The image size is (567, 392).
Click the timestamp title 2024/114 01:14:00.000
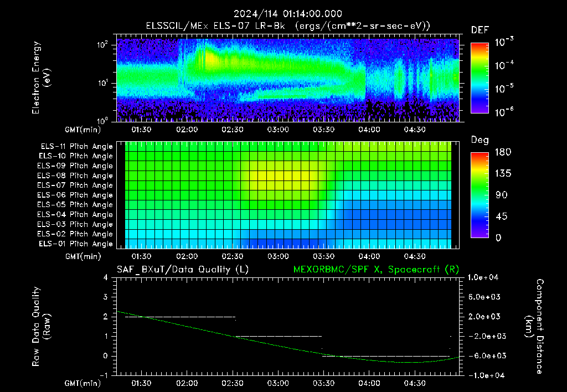pyautogui.click(x=287, y=14)
